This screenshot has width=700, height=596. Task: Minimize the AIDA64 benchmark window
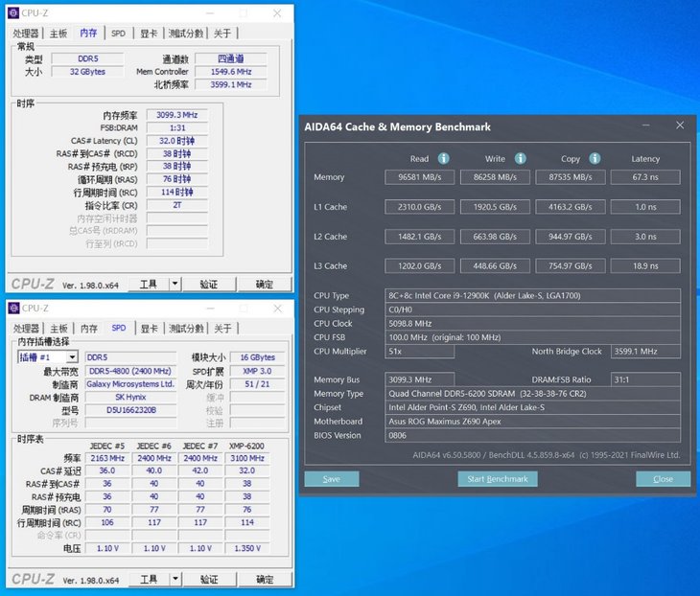(646, 126)
